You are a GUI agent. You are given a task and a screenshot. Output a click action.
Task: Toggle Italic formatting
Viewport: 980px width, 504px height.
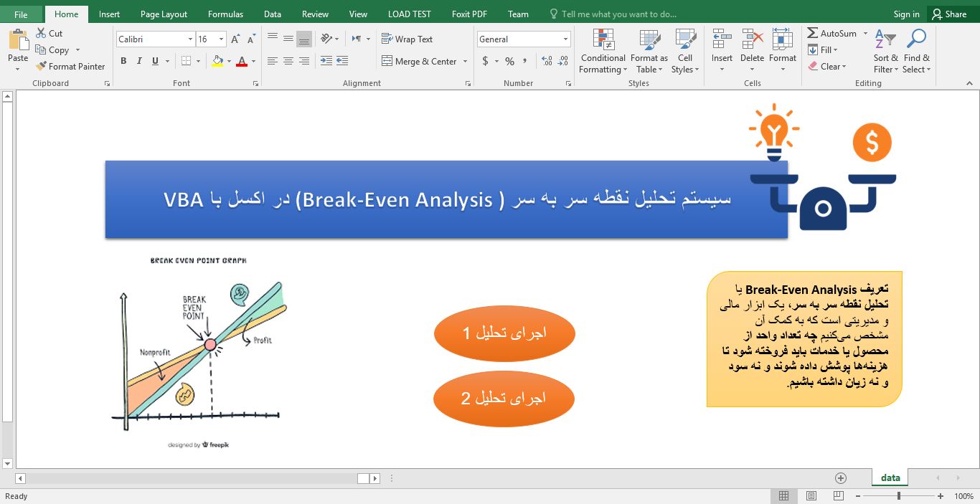[x=139, y=62]
